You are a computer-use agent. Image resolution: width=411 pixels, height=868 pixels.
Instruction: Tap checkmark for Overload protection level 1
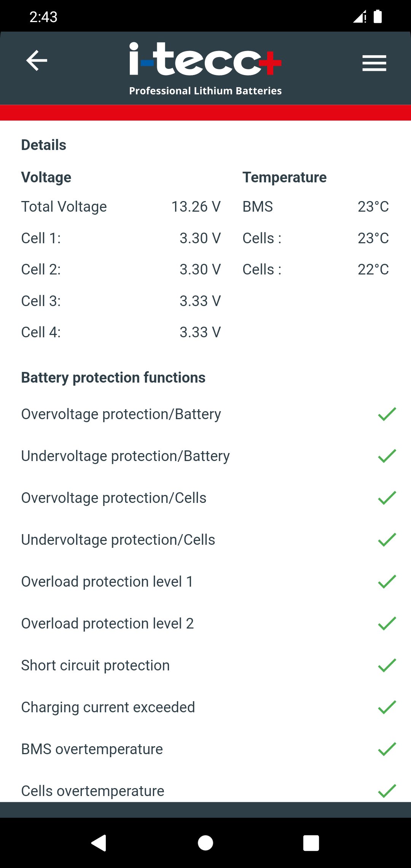tap(387, 582)
